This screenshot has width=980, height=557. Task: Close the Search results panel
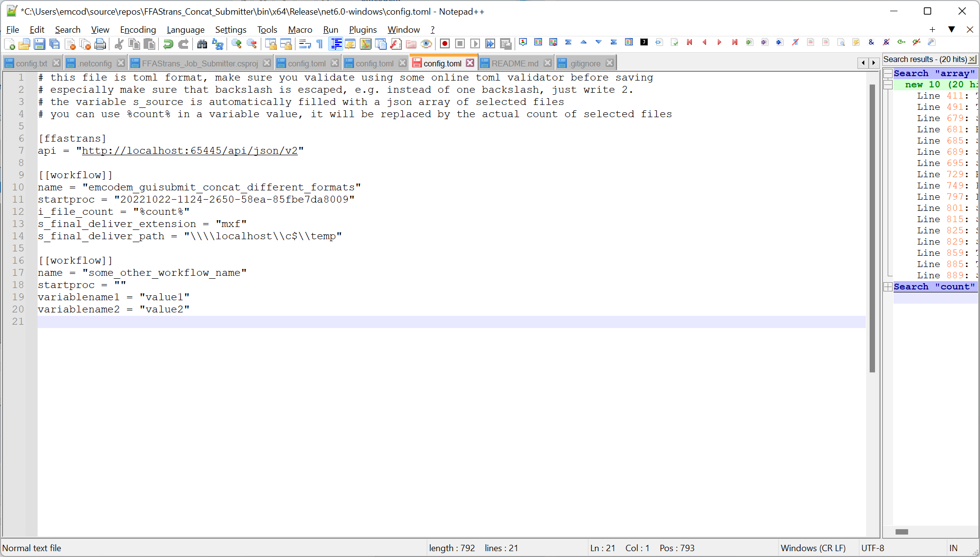pos(972,59)
